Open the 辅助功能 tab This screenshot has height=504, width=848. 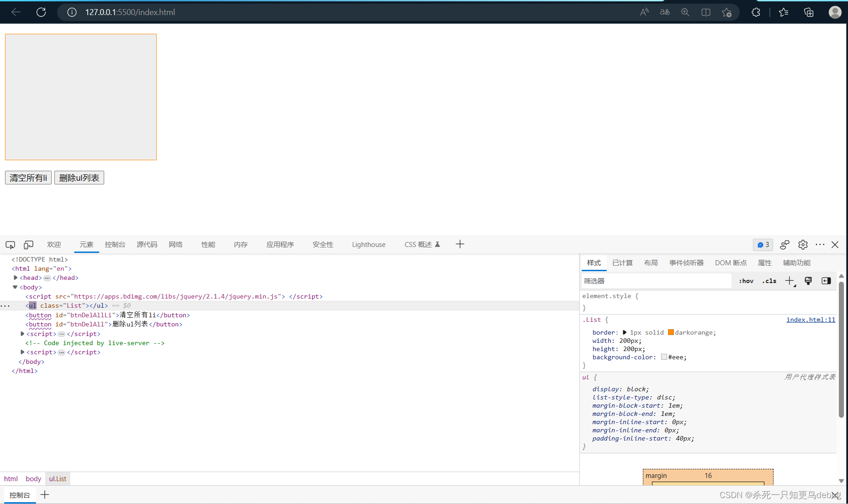[796, 263]
